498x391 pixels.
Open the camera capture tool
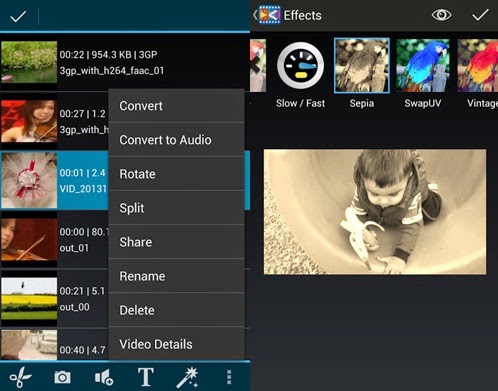pos(62,377)
